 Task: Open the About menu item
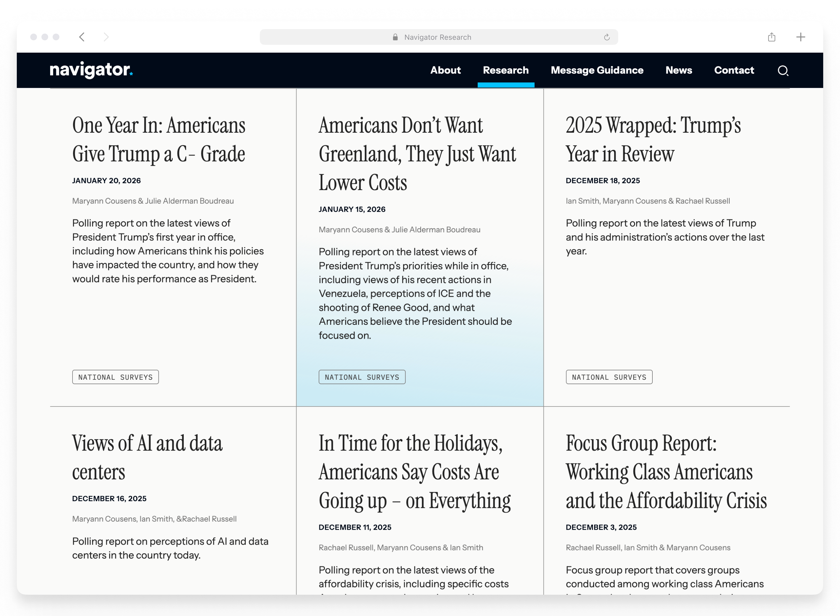445,70
